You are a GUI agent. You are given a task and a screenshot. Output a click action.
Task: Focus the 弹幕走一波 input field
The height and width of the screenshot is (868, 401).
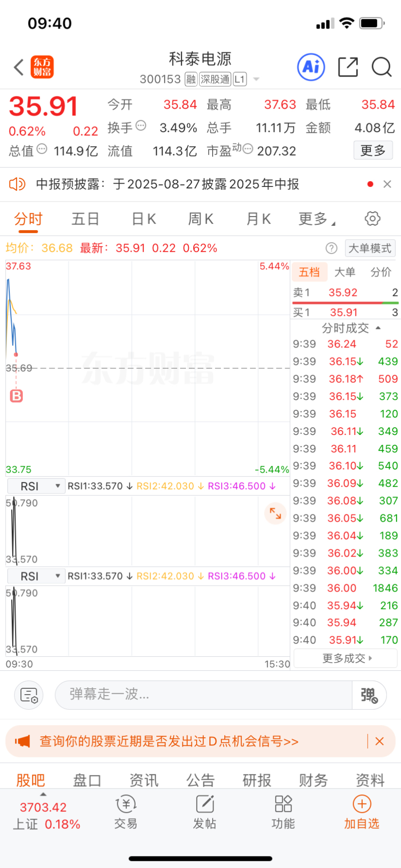coord(203,695)
